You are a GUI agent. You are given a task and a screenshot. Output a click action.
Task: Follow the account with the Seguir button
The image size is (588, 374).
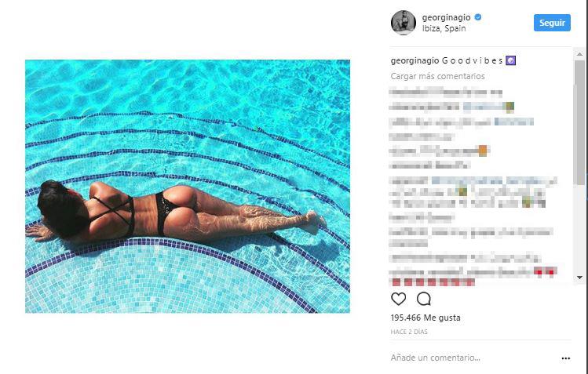point(552,23)
